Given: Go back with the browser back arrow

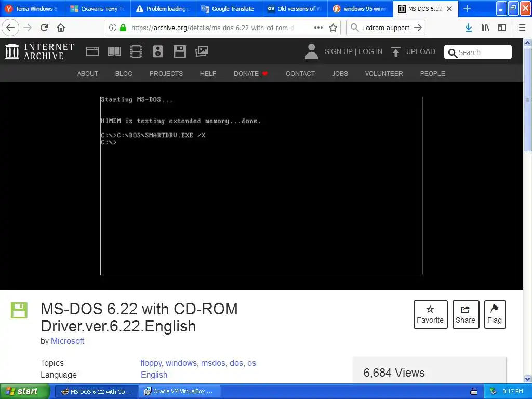Looking at the screenshot, I should click(10, 28).
